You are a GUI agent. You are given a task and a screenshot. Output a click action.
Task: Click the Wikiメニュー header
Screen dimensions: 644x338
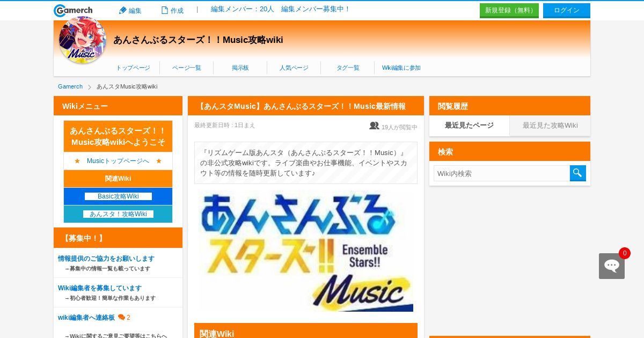pyautogui.click(x=118, y=106)
